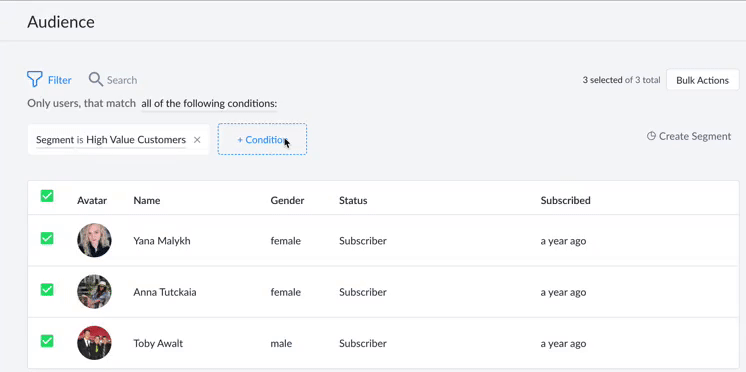Click the Filter funnel icon
Image resolution: width=746 pixels, height=372 pixels.
pos(35,79)
